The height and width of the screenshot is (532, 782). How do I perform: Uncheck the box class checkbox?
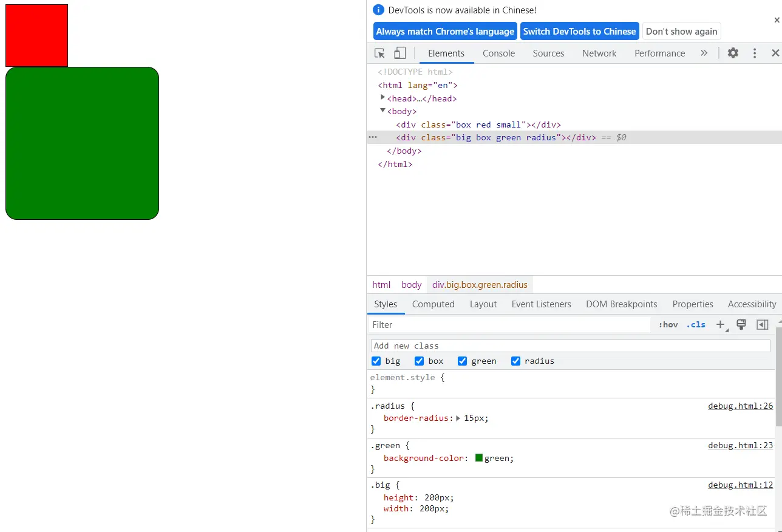(x=419, y=361)
